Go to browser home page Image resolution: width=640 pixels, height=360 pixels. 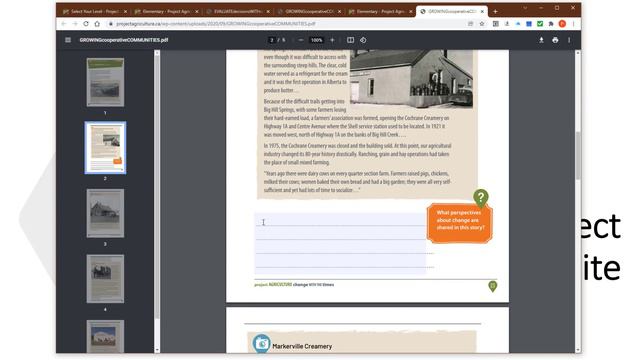[97, 24]
